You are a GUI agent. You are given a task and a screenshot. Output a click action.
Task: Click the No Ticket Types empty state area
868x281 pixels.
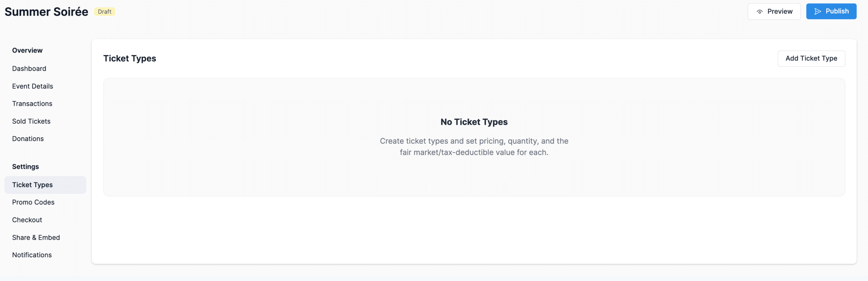pos(474,137)
